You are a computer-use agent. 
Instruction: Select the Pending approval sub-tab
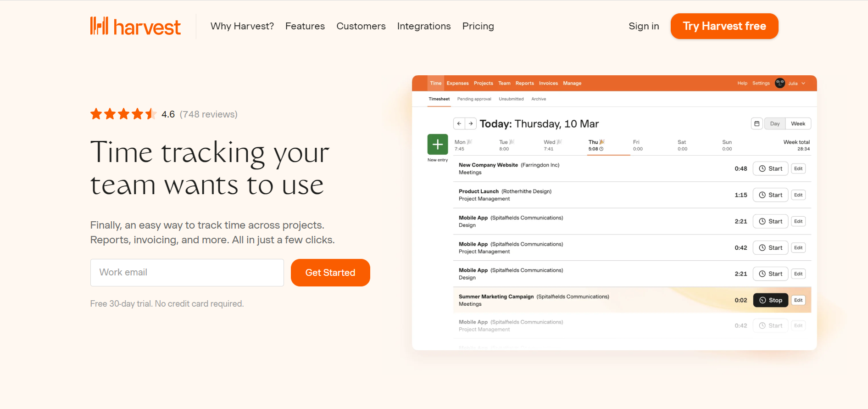474,99
